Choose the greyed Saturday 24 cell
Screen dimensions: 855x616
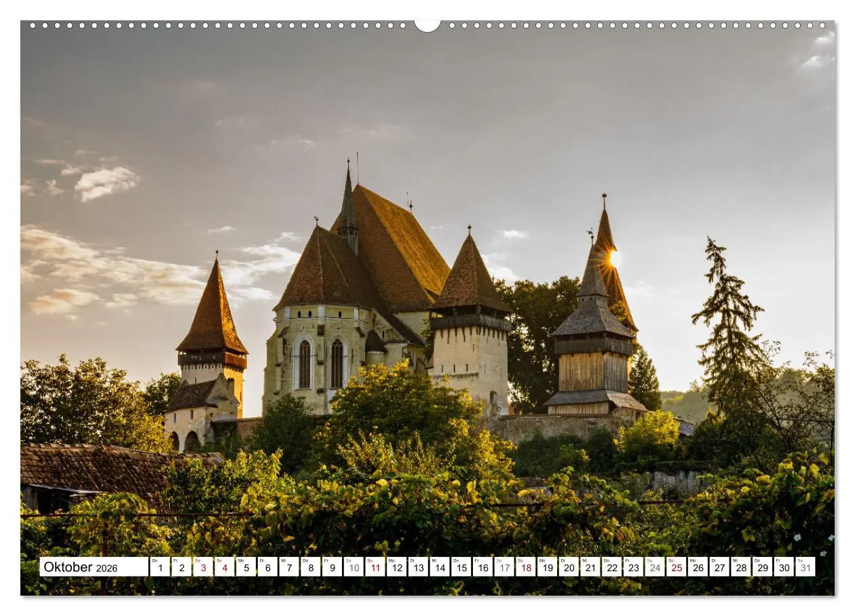[655, 567]
